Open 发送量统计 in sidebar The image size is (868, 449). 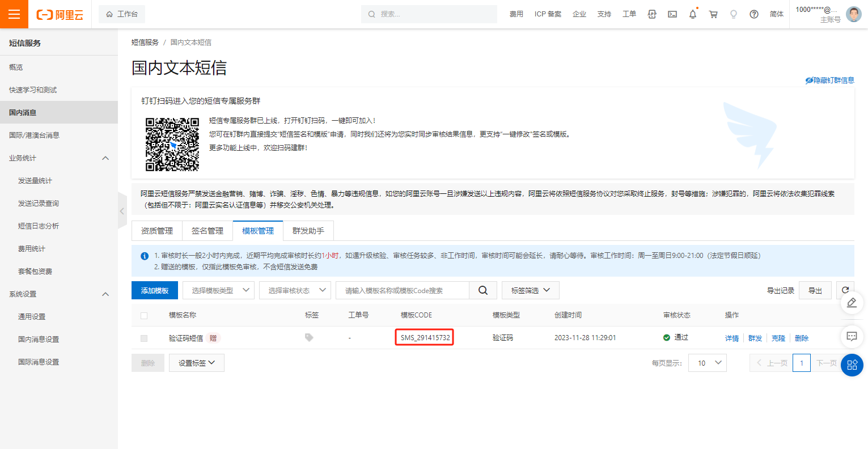tap(35, 181)
